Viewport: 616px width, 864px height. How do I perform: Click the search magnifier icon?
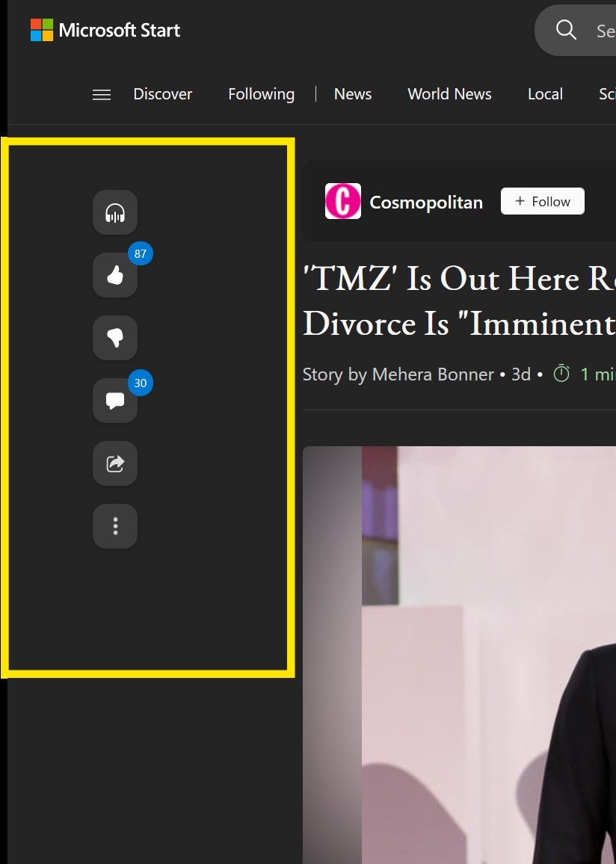pos(566,30)
